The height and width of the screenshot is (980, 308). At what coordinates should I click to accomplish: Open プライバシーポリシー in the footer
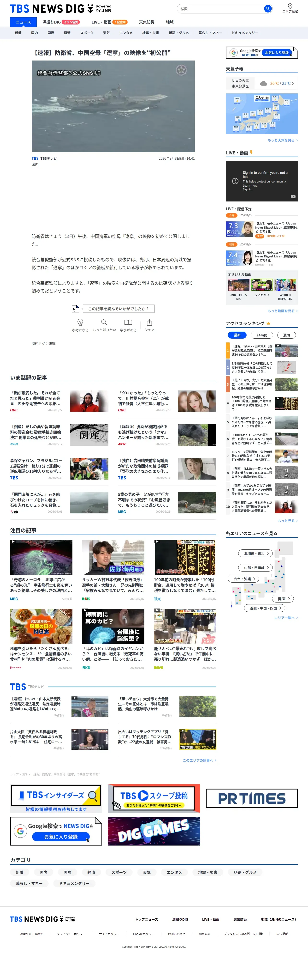pyautogui.click(x=71, y=934)
